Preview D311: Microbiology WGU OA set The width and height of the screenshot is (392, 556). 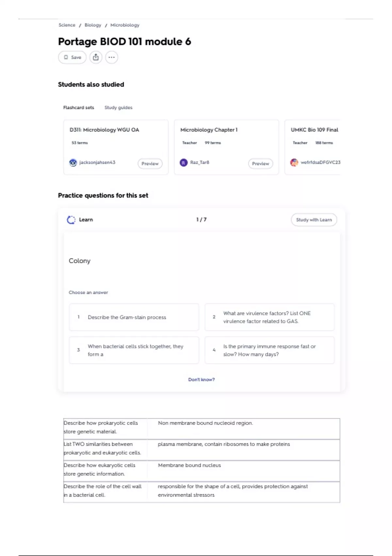pos(150,164)
